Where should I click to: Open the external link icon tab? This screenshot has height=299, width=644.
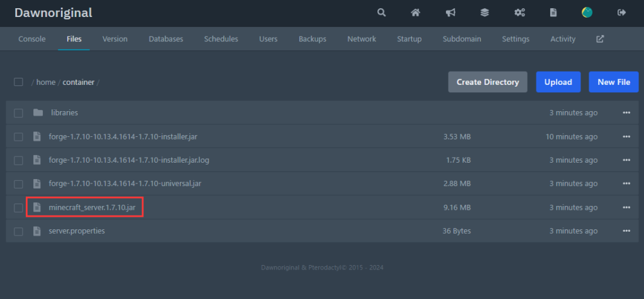[600, 39]
